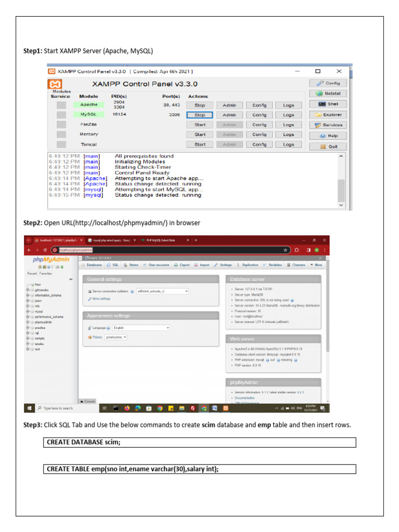This screenshot has width=399, height=532.
Task: Open the taskbar notification center icon
Action: 322,408
